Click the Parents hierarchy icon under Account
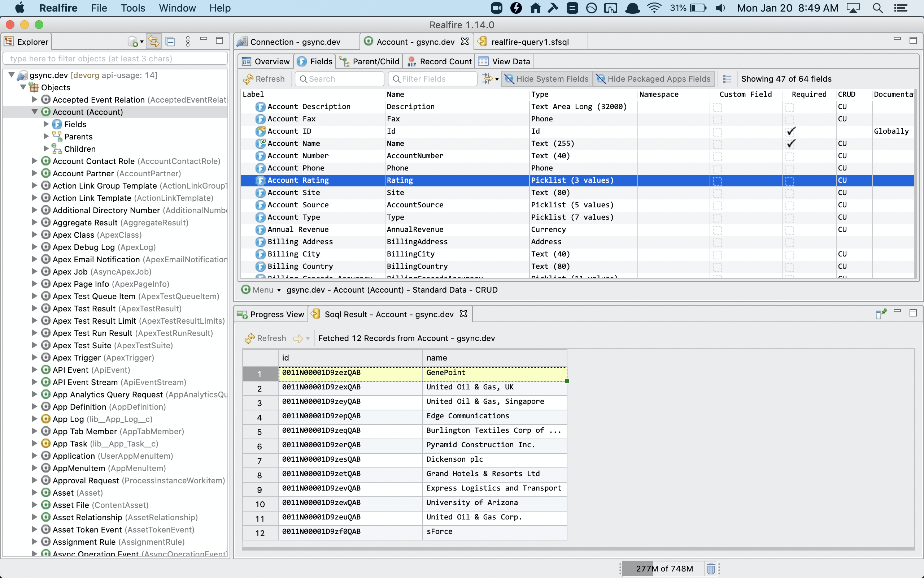 pyautogui.click(x=57, y=137)
